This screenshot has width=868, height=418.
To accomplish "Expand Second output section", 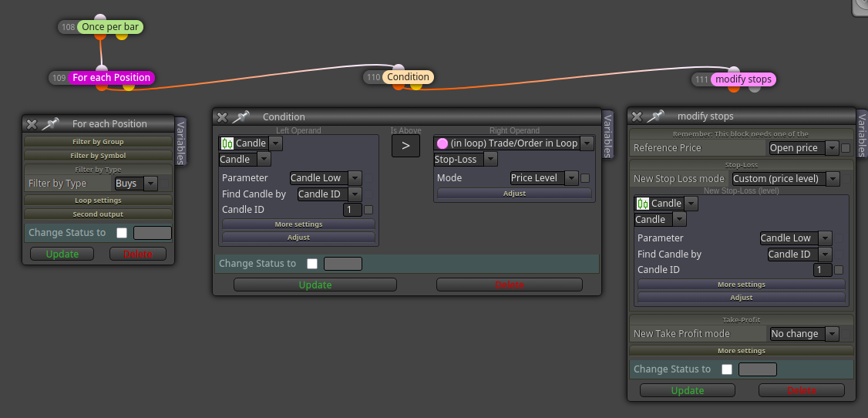I will click(98, 214).
